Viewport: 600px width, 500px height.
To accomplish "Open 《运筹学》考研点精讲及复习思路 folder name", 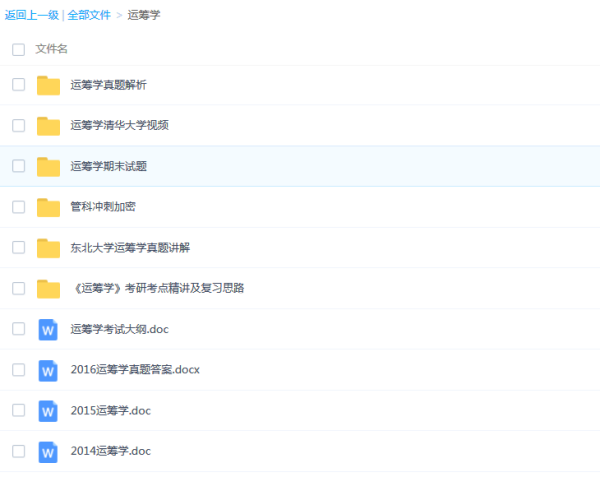I will tap(157, 288).
